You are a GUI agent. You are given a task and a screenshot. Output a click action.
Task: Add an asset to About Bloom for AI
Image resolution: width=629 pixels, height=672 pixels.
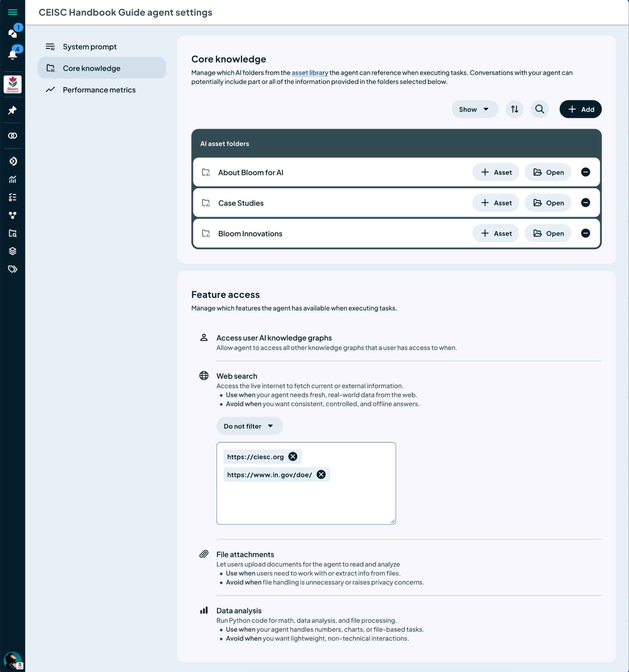coord(496,172)
